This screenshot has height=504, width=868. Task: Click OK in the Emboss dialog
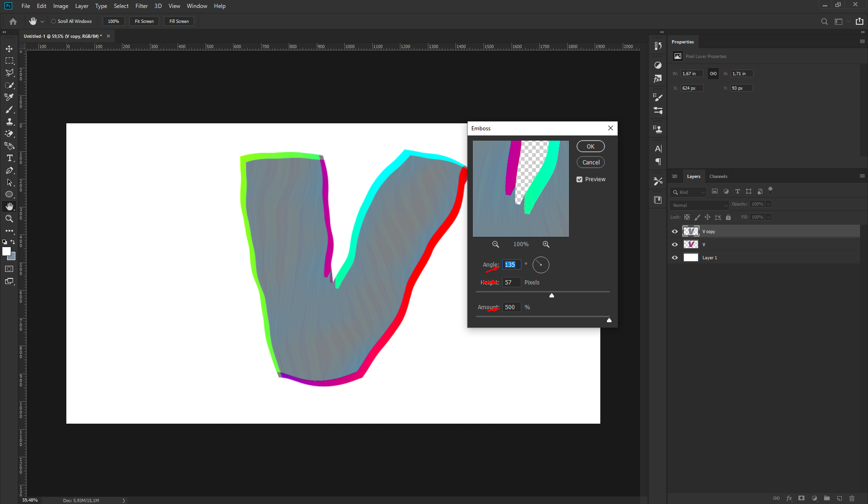coord(591,147)
